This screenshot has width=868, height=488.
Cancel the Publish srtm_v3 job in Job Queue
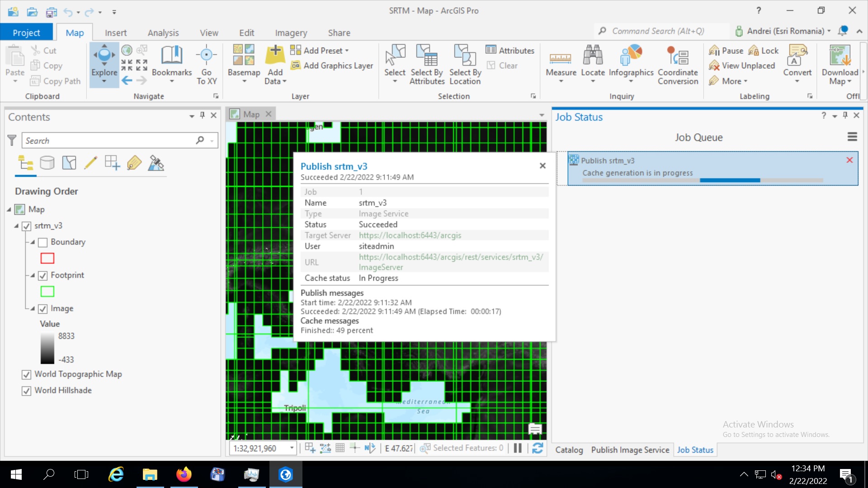click(x=850, y=160)
